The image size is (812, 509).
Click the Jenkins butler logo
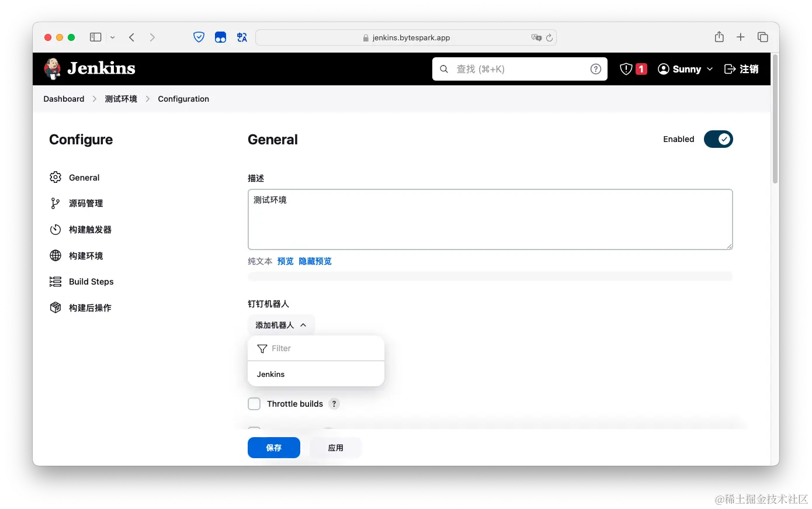tap(53, 69)
